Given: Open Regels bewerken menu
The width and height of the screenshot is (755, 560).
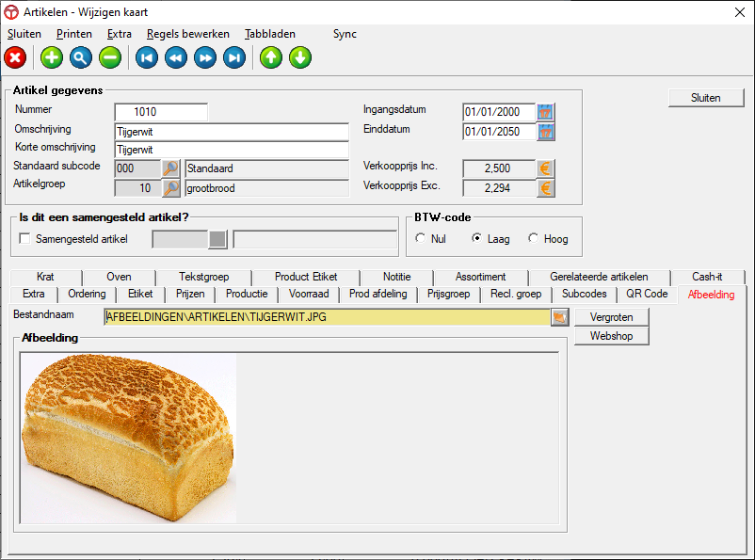Looking at the screenshot, I should coord(188,34).
